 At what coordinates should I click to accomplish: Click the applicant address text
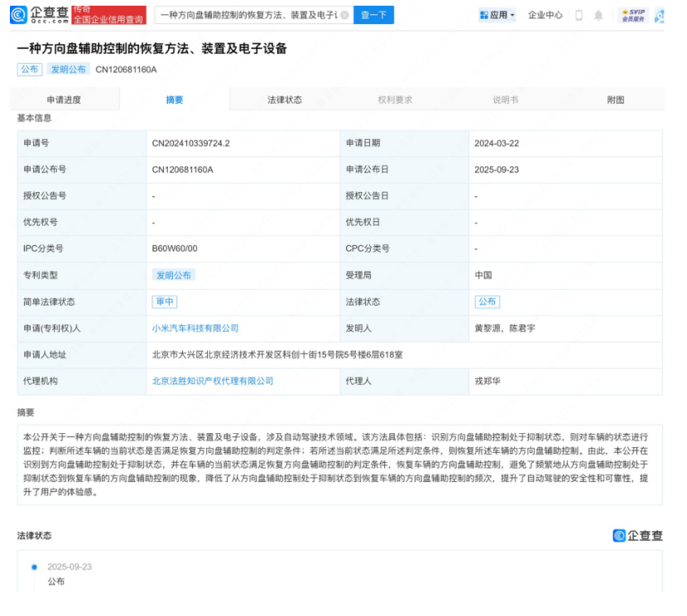pos(277,355)
